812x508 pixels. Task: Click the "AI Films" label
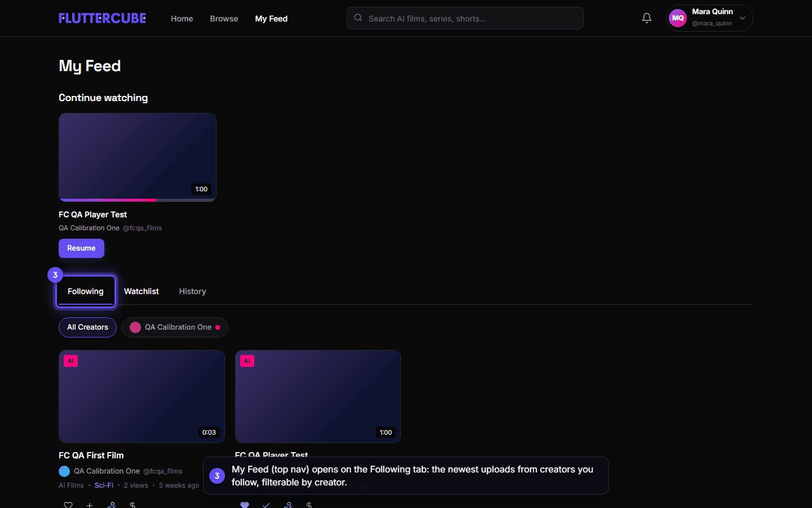pyautogui.click(x=71, y=485)
